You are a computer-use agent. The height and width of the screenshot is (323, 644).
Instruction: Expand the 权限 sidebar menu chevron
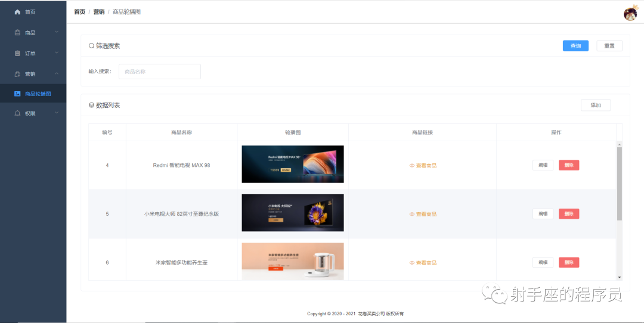coord(57,113)
